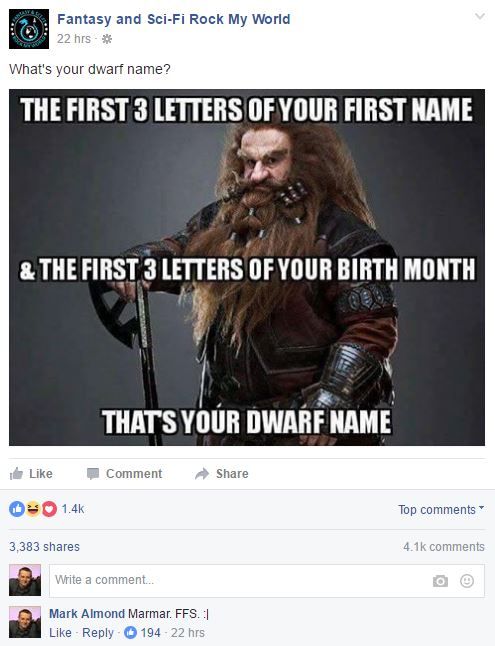Click the blue Like reaction icon
495x646 pixels.
point(16,509)
